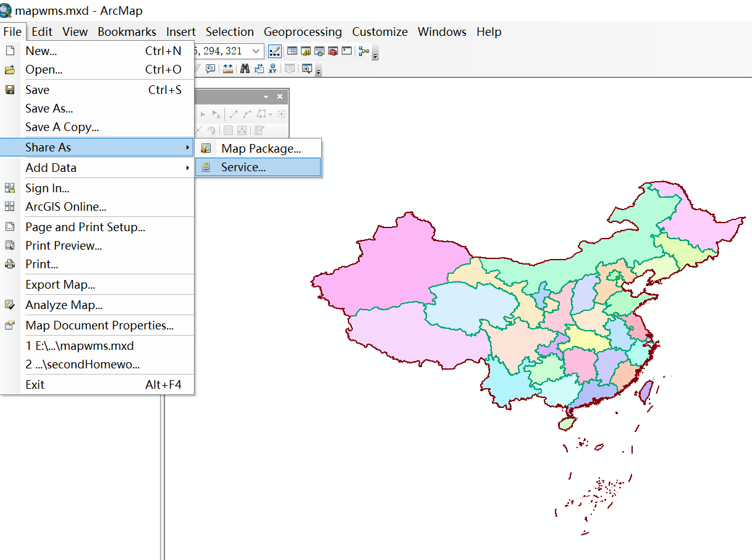This screenshot has width=752, height=560.
Task: Launch the ModelBuilder icon
Action: (x=364, y=51)
